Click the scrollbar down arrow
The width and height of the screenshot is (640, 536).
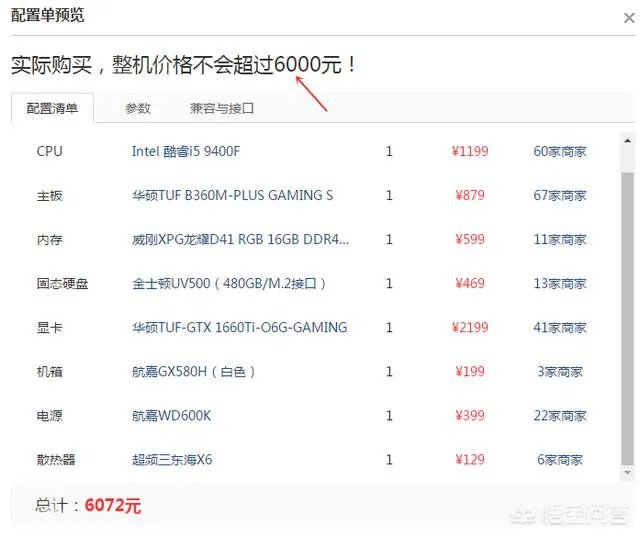[627, 473]
